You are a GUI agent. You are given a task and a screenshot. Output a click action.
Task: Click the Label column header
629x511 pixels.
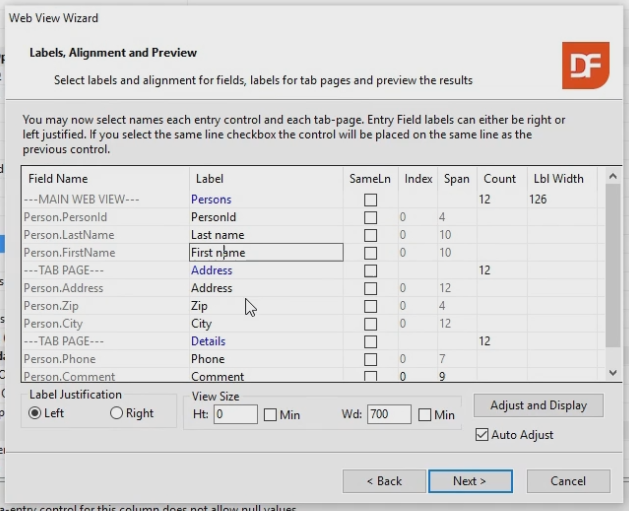[x=210, y=179]
